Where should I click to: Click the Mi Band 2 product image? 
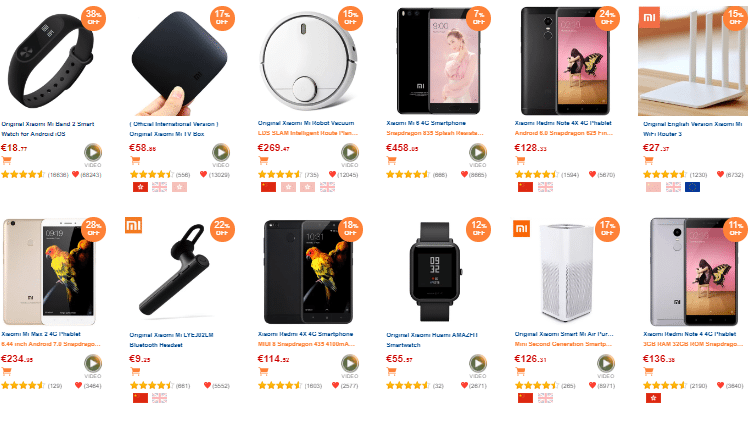coord(52,61)
